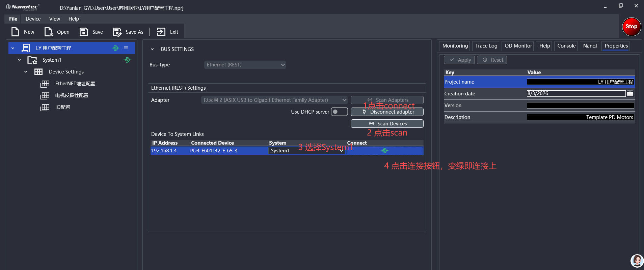Click the Project name value field
Screen dimensions: 644x270
click(580, 82)
